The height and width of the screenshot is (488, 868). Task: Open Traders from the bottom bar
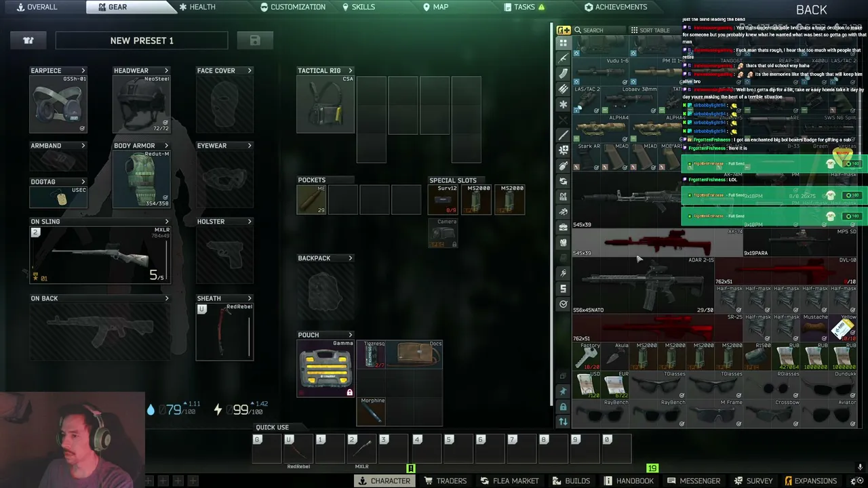pos(446,481)
